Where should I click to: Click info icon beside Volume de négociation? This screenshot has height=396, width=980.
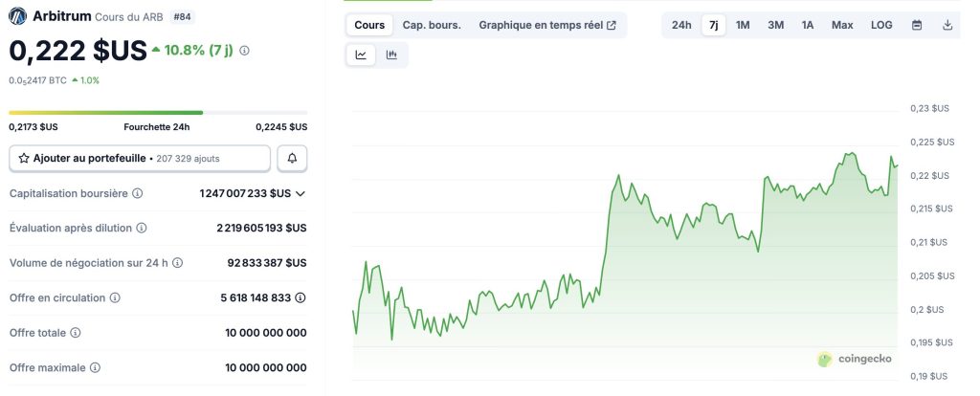click(x=177, y=262)
